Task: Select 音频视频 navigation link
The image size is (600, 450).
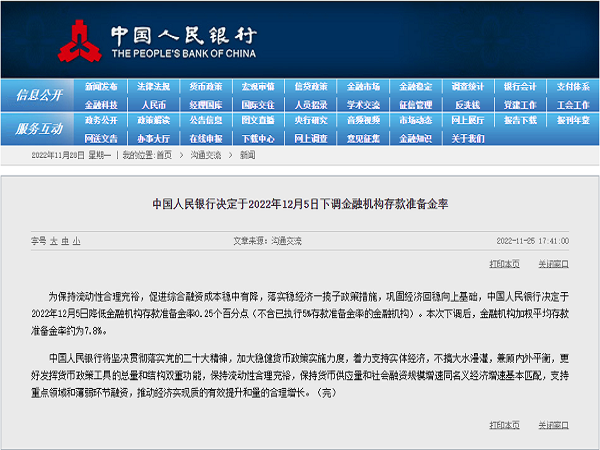Action: (x=364, y=121)
